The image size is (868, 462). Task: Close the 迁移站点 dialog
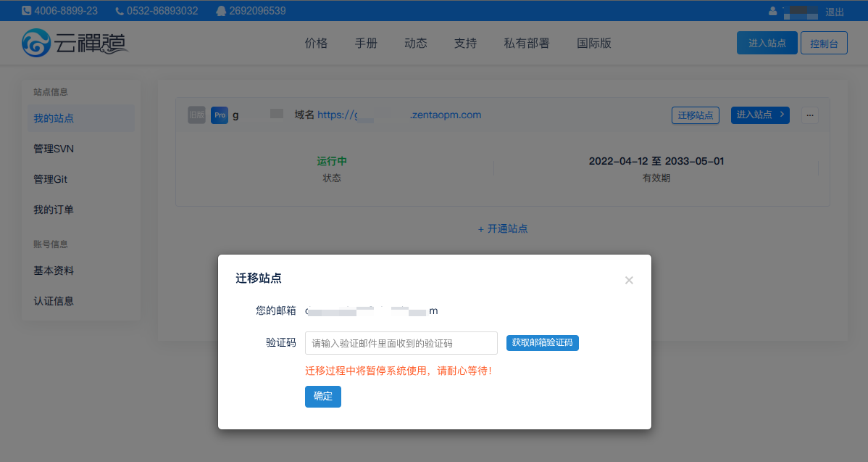629,281
